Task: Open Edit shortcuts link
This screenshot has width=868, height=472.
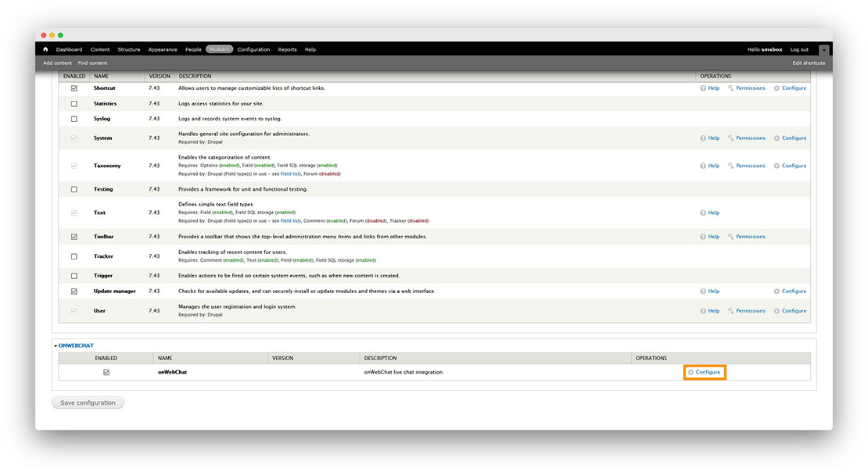Action: click(x=808, y=63)
